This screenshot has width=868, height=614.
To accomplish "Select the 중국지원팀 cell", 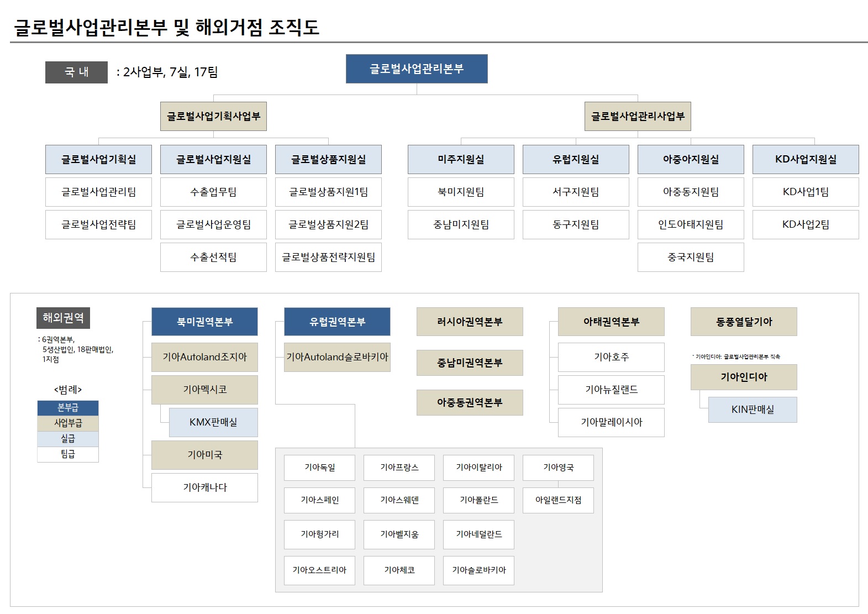I will coord(691,257).
